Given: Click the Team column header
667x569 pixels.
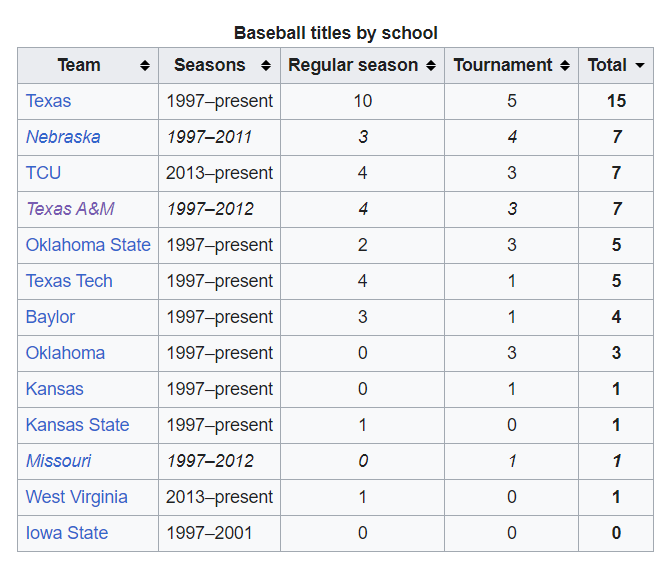Looking at the screenshot, I should point(79,66).
